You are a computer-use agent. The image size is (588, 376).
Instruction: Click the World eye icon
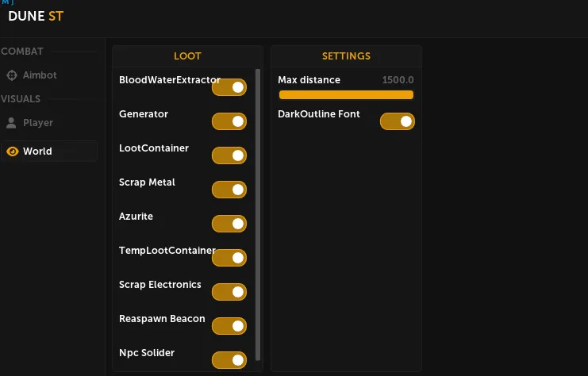pos(13,152)
